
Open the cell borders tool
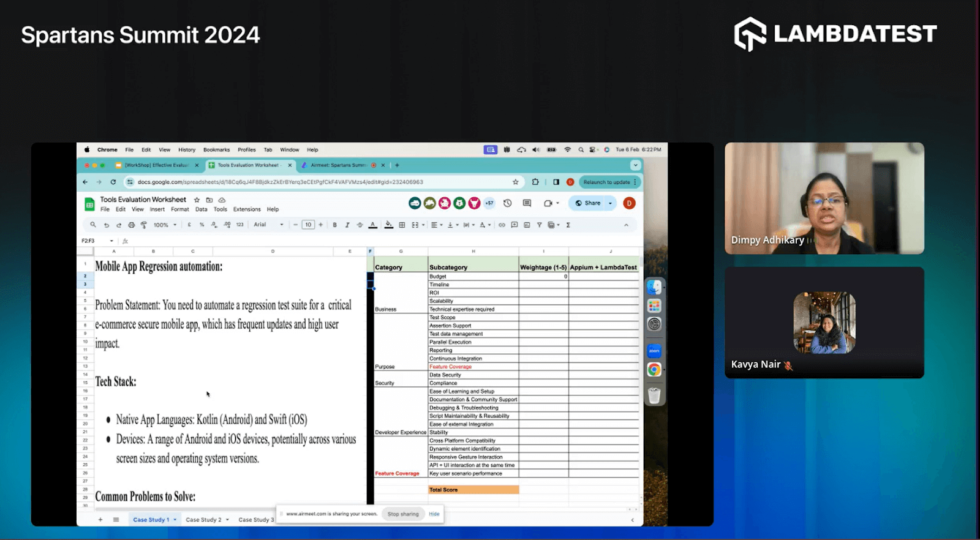tap(402, 225)
